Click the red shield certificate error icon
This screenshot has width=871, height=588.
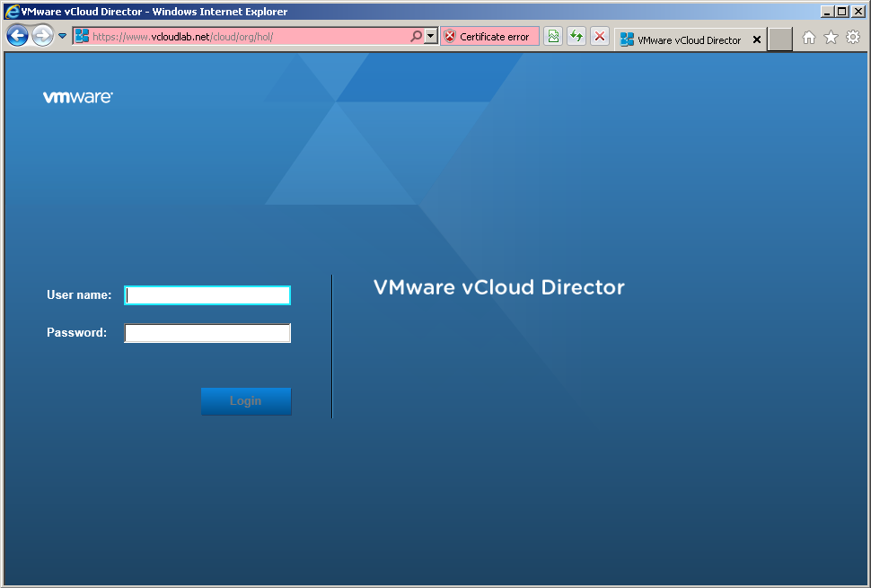click(x=450, y=37)
